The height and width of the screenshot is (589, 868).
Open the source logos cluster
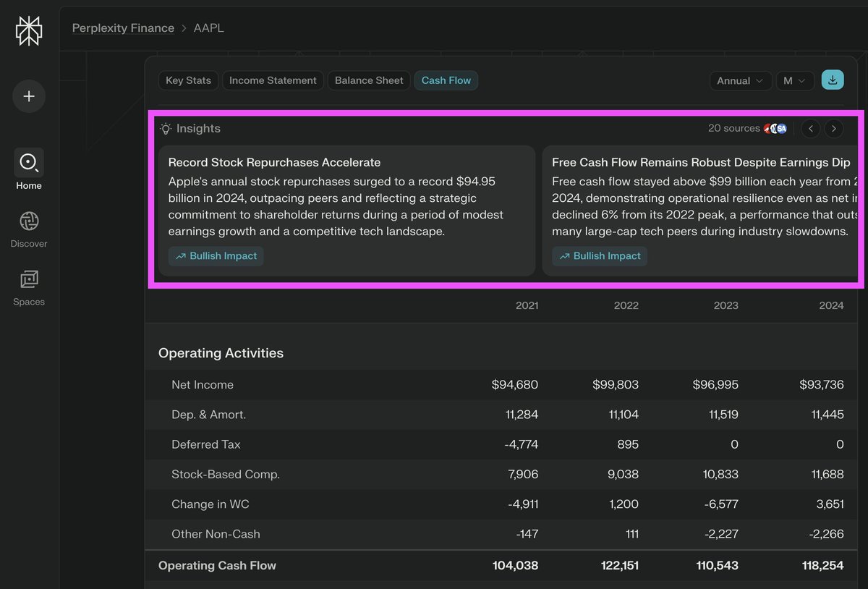775,128
